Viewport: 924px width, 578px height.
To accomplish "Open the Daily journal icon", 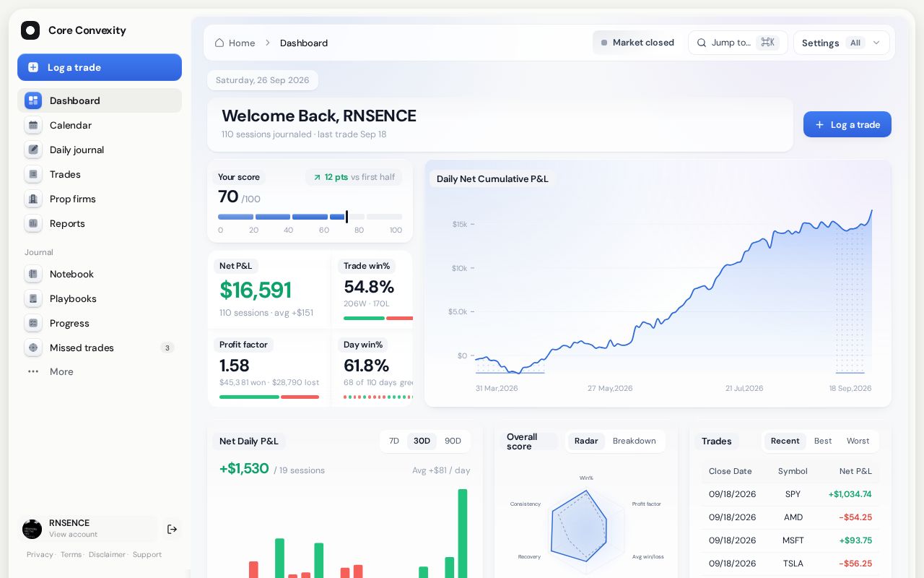I will click(33, 150).
